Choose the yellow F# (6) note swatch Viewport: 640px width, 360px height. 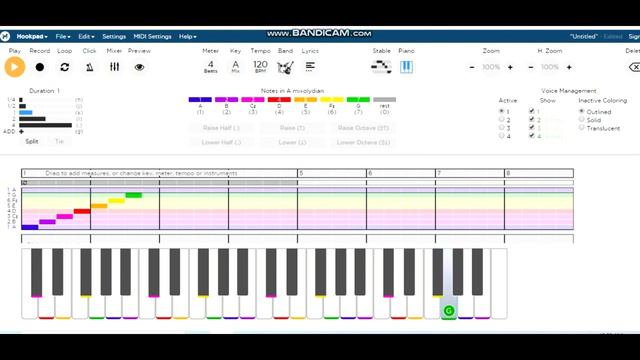tap(332, 100)
